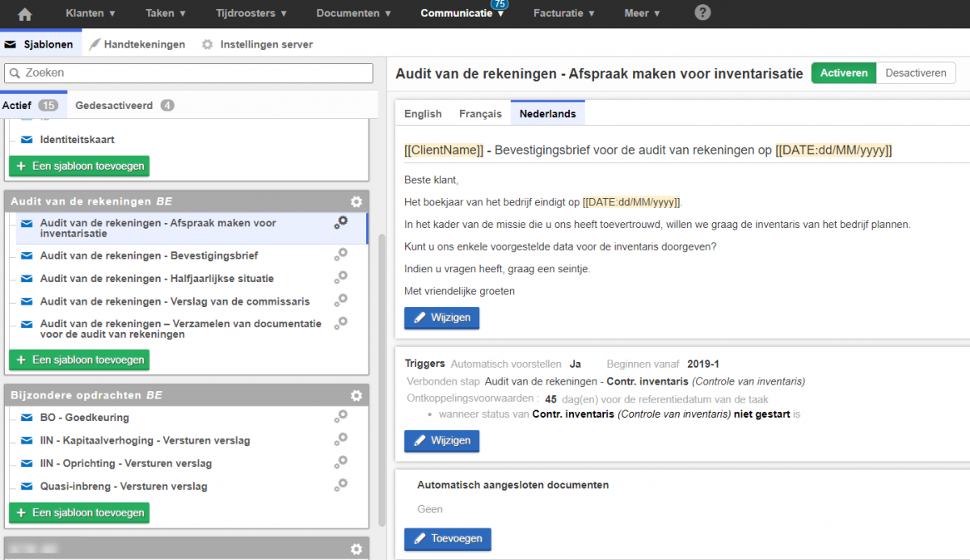Open Instellingen server tab

coord(257,44)
